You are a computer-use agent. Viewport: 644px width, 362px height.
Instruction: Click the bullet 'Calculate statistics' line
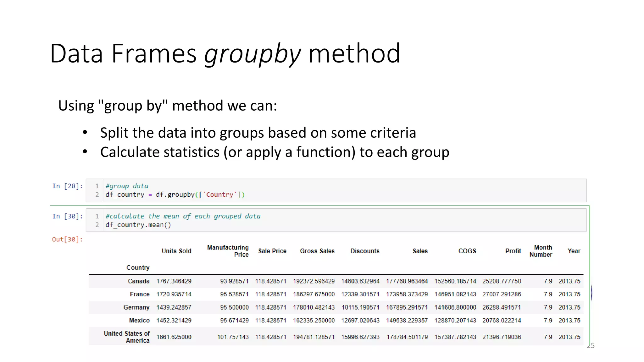[275, 152]
